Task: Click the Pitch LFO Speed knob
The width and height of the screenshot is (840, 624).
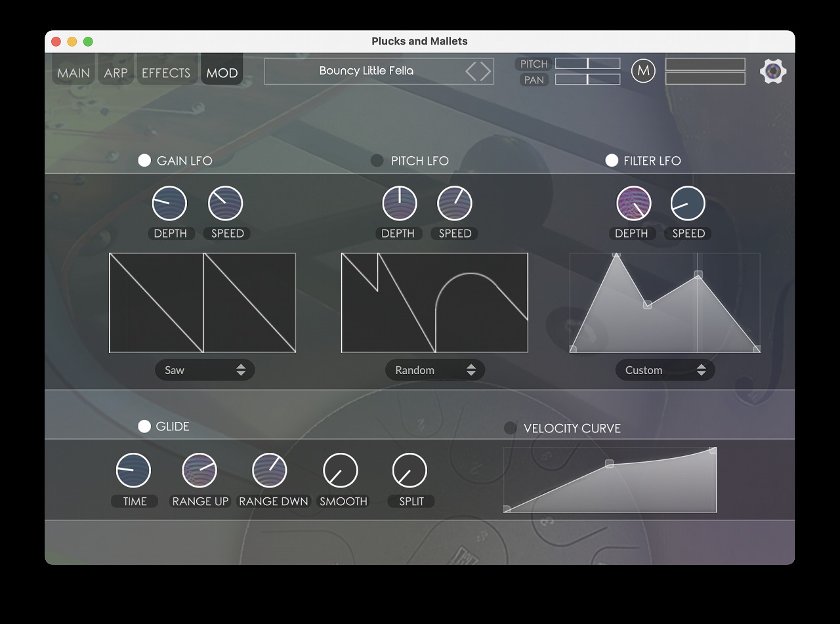Action: 455,203
